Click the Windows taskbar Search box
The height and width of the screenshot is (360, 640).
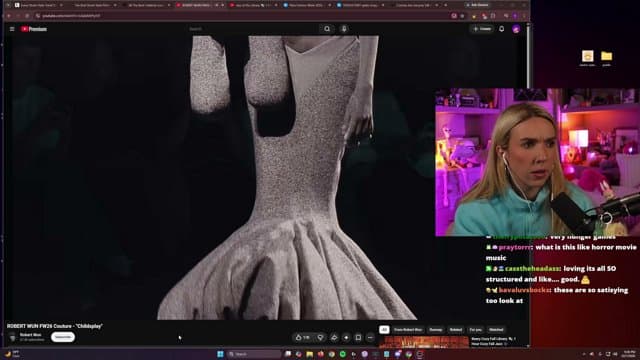(x=255, y=354)
